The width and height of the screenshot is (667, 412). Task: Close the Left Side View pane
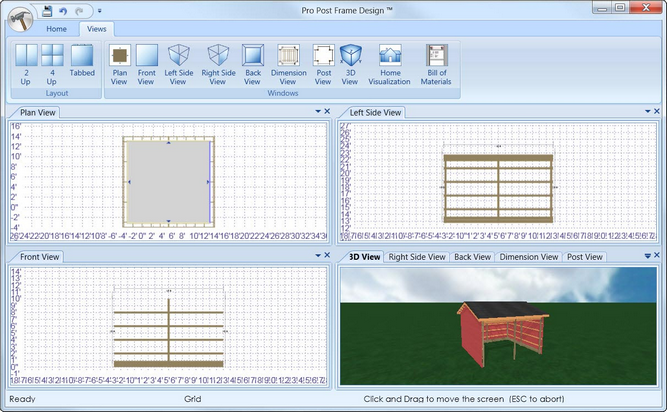coord(657,111)
